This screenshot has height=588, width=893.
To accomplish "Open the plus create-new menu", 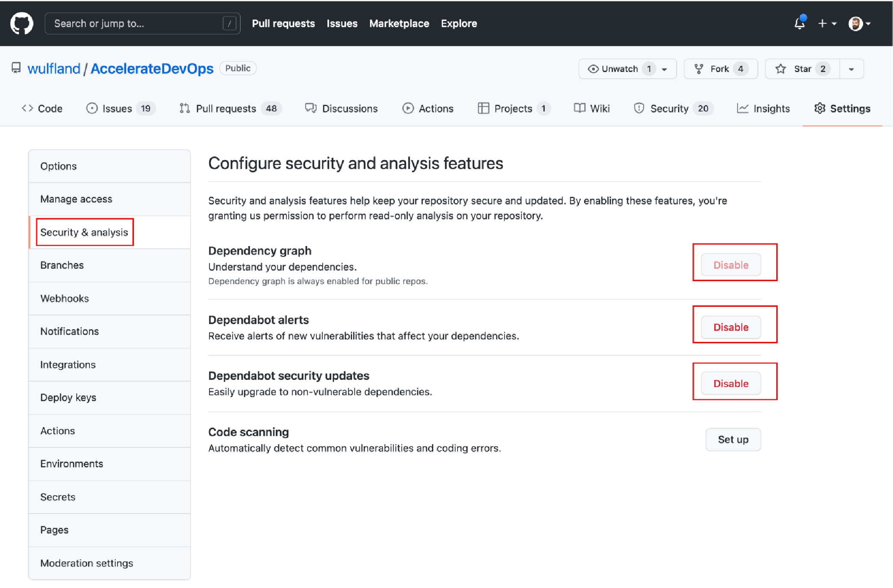I will click(x=827, y=24).
